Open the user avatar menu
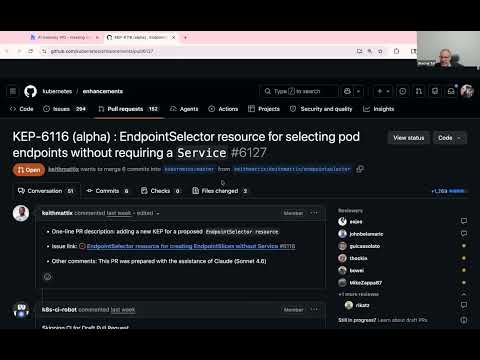480x360 pixels. [467, 91]
